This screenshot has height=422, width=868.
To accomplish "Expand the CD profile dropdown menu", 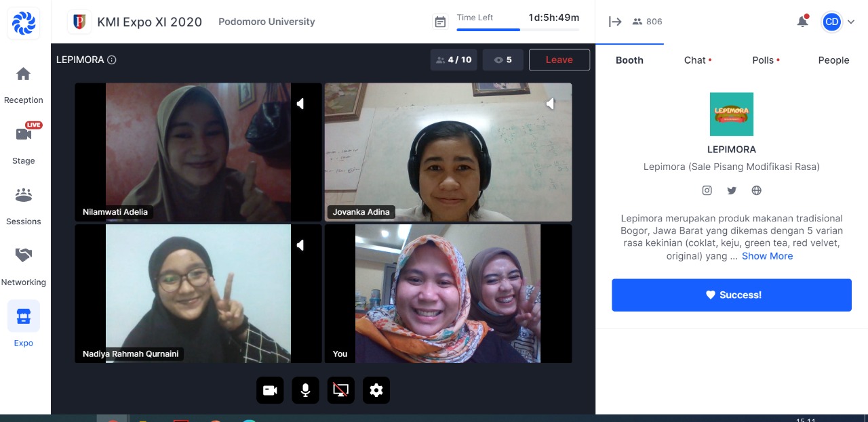I will point(839,22).
